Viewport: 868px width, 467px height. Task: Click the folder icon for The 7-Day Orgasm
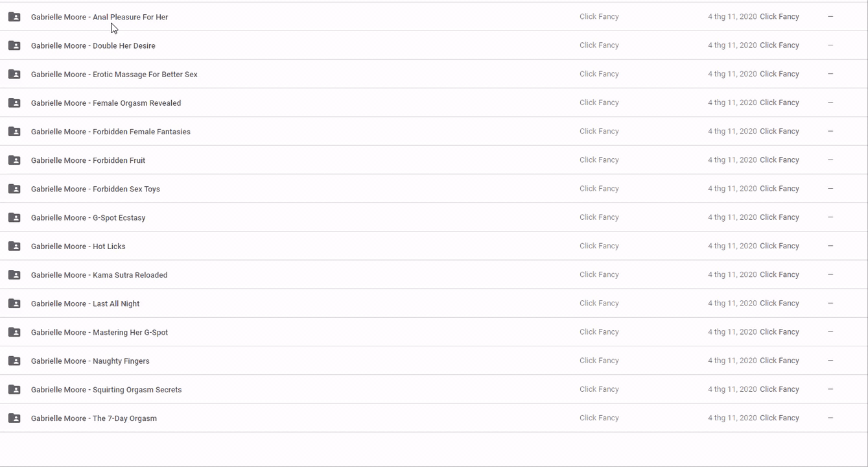14,418
